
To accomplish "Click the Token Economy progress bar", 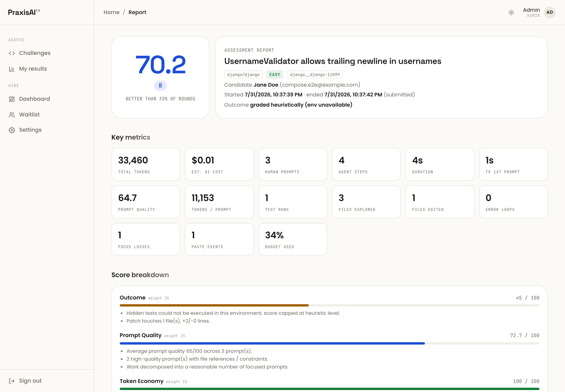I will point(329,389).
